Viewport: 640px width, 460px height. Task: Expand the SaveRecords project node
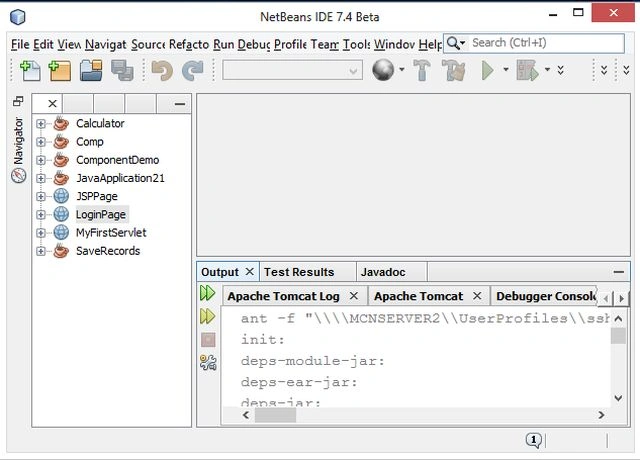coord(40,251)
